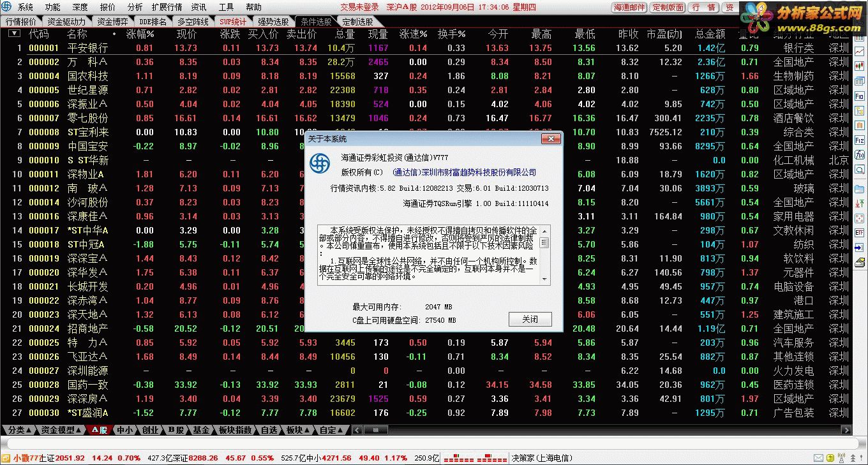Click the license text scroll-down arrow

click(x=544, y=279)
